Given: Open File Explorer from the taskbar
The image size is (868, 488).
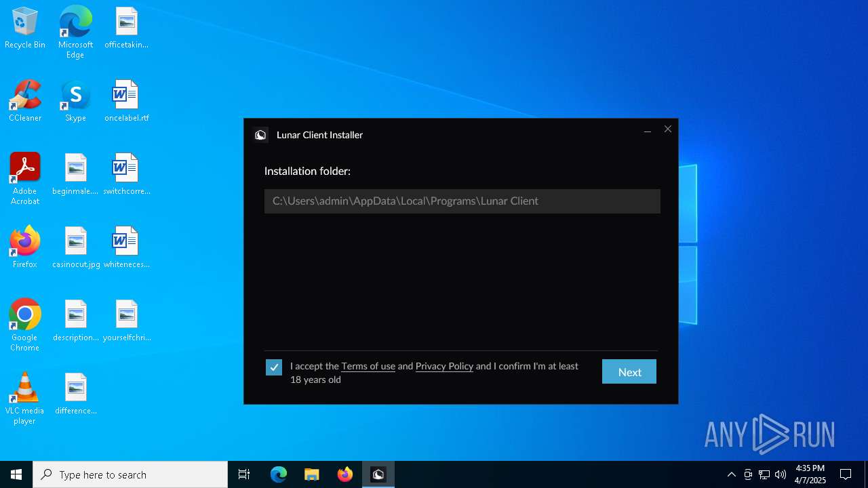Looking at the screenshot, I should pyautogui.click(x=312, y=474).
